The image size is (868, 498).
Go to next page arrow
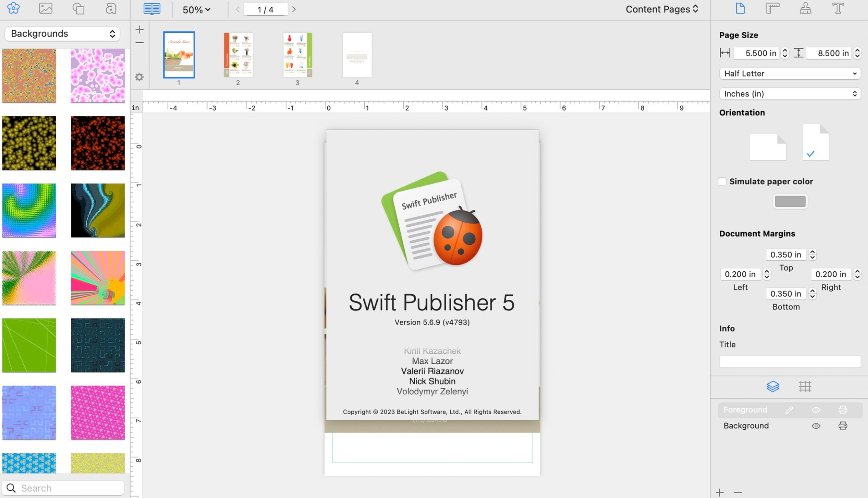tap(294, 9)
